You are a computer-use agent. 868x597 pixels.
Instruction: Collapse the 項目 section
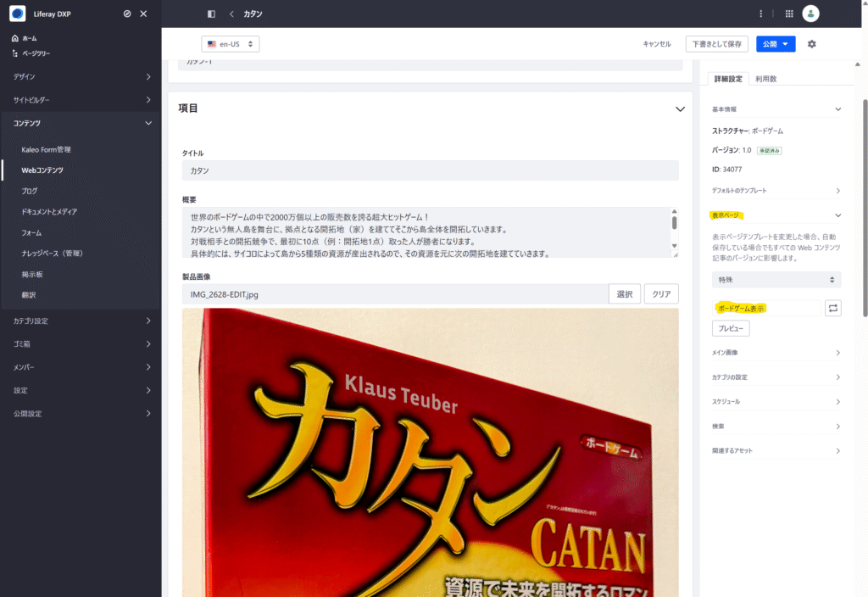coord(679,109)
